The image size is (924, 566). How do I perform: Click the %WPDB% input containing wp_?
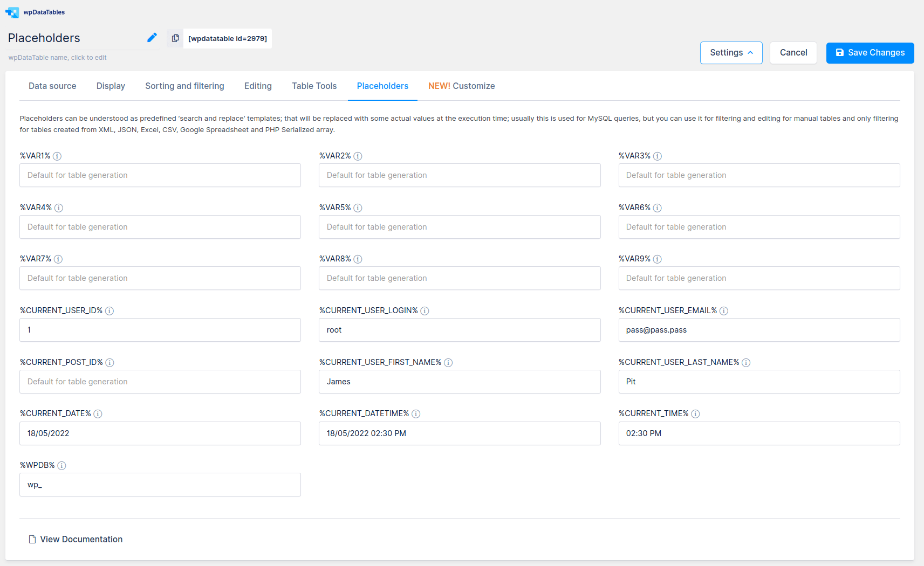pos(160,484)
